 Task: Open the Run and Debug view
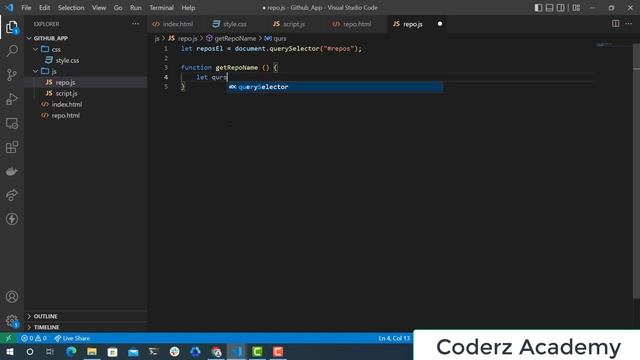pos(12,99)
